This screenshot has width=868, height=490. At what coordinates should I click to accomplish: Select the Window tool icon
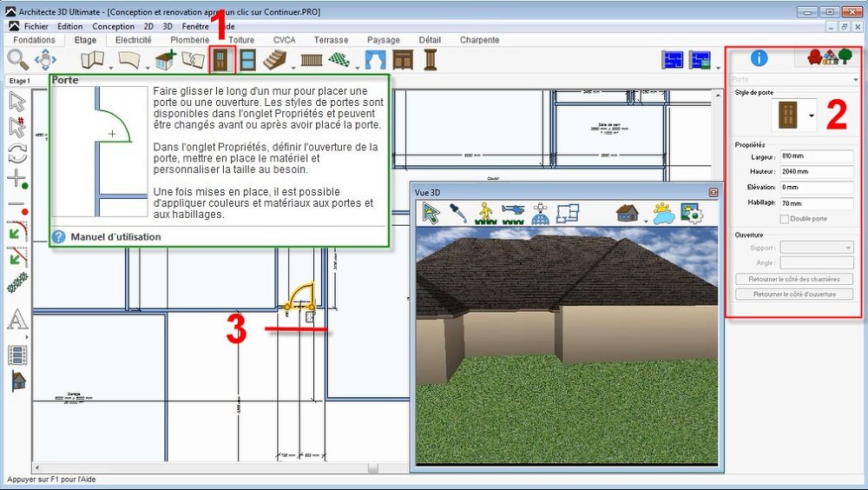click(248, 60)
